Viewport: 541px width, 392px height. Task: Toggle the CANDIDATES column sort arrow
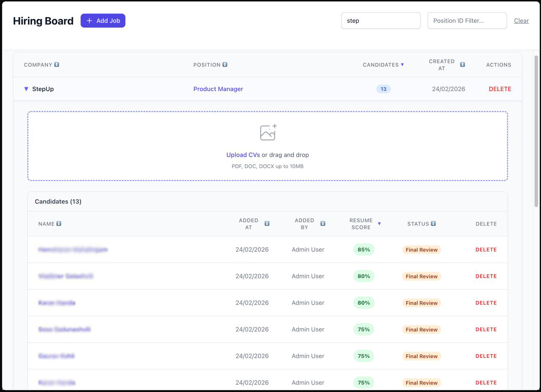point(402,65)
